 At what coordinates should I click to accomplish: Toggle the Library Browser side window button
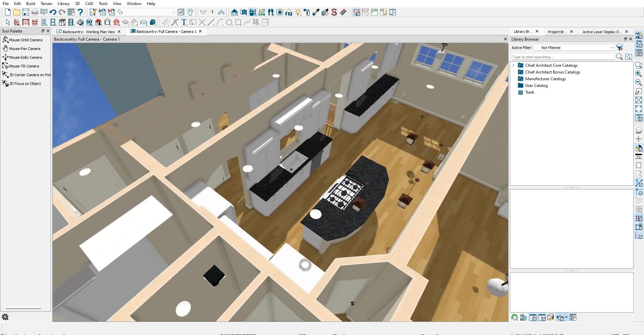pos(639,35)
